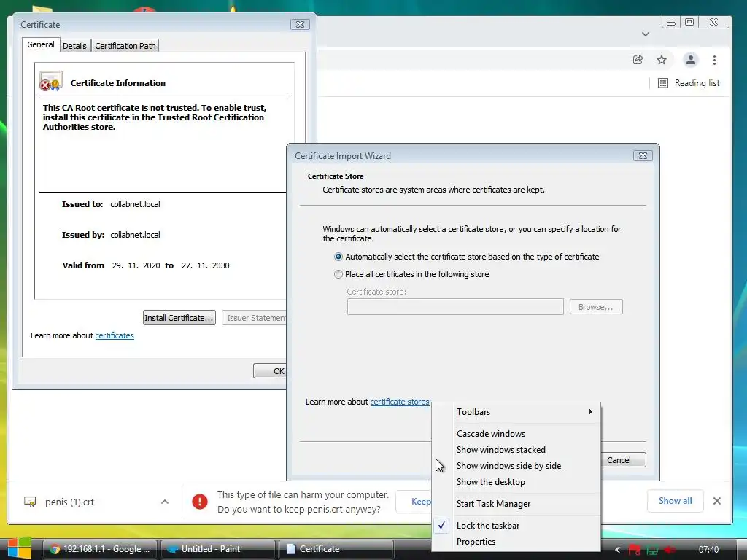The image size is (747, 560).
Task: Click the Install Certificate button
Action: pyautogui.click(x=179, y=318)
